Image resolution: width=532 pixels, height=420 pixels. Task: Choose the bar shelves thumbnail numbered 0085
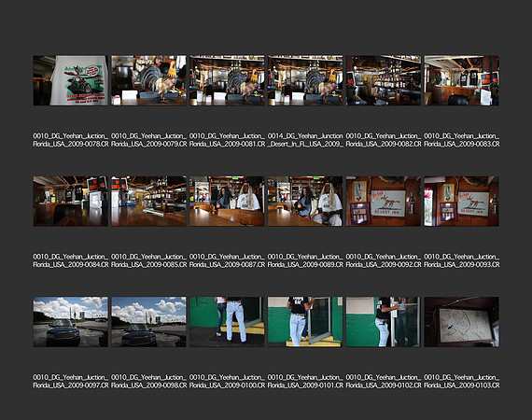click(148, 202)
